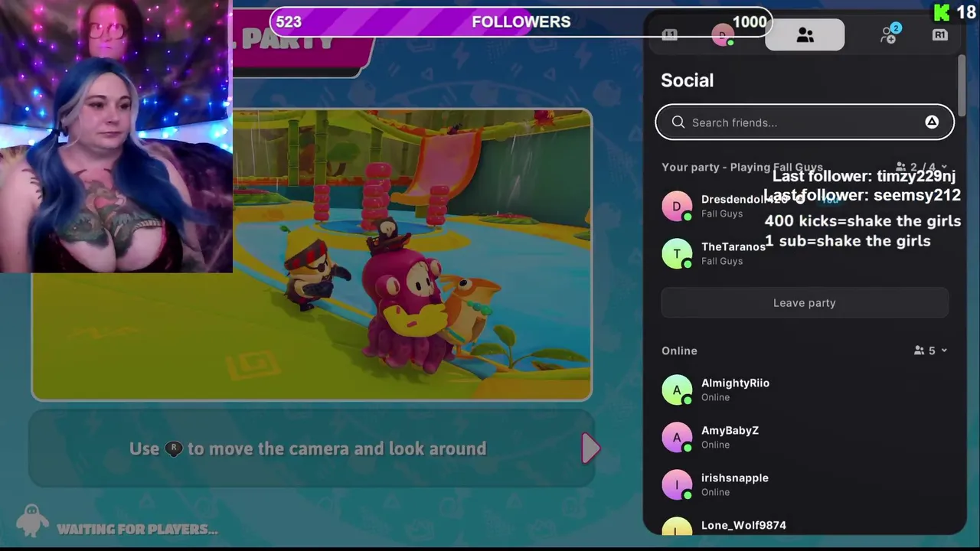Click the Social panel scrollbar

(962, 86)
